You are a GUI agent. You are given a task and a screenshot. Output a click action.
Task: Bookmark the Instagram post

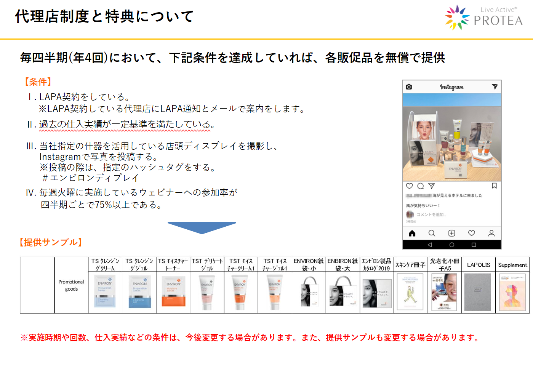pos(494,186)
